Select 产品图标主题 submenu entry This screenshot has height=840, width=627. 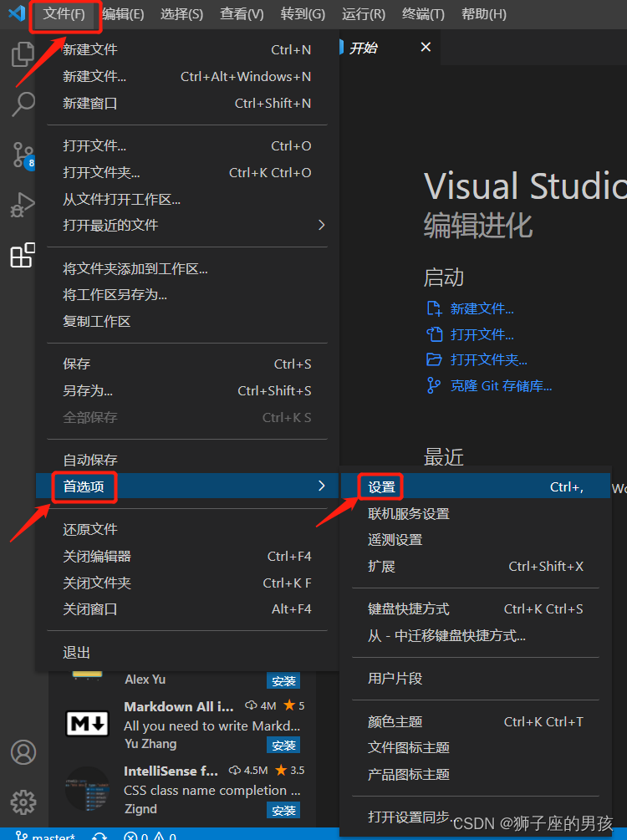point(476,775)
